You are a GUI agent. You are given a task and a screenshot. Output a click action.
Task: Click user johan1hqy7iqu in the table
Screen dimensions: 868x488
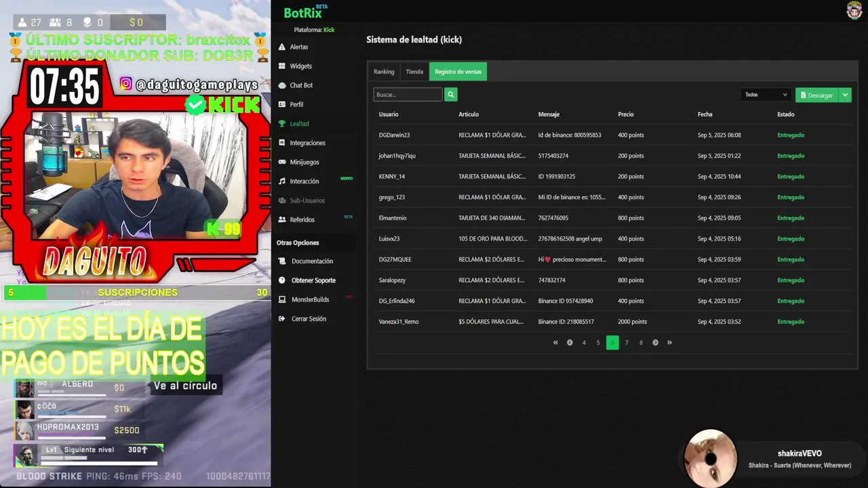point(397,156)
